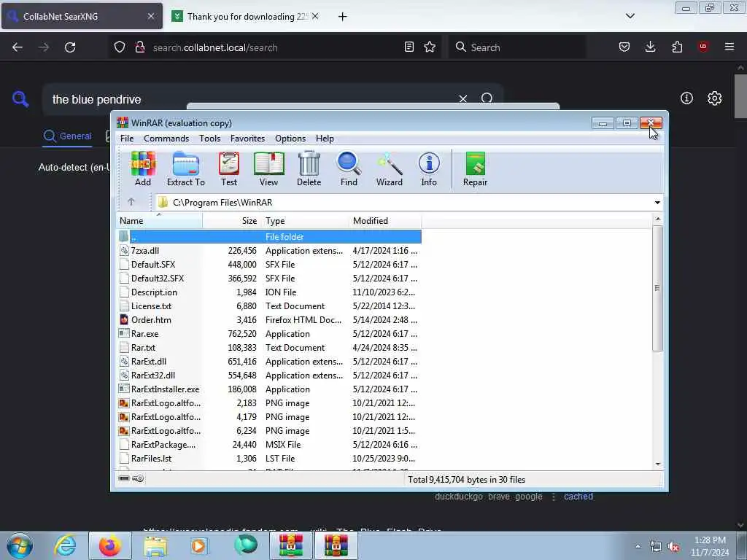Open the Commands menu
Viewport: 747px width, 560px height.
tap(166, 138)
